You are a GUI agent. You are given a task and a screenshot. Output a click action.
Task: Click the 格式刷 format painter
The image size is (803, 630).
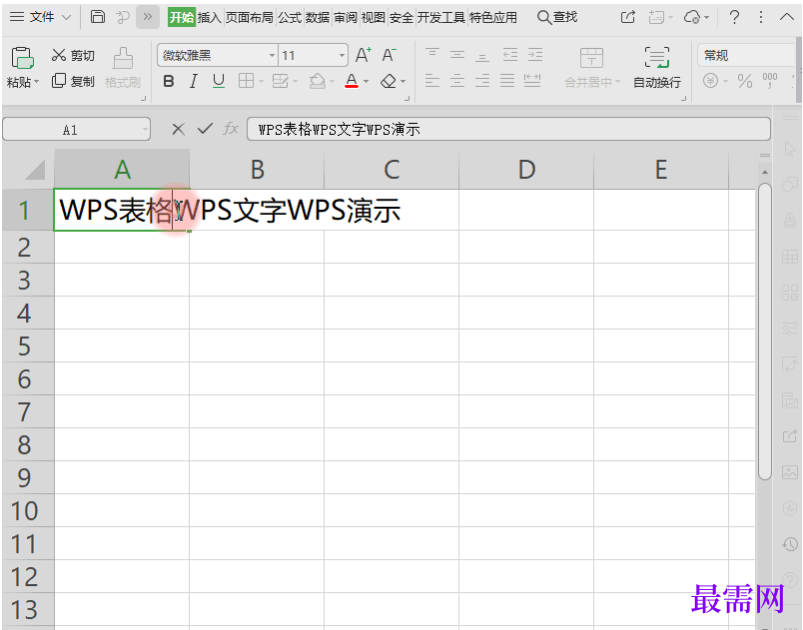(123, 68)
